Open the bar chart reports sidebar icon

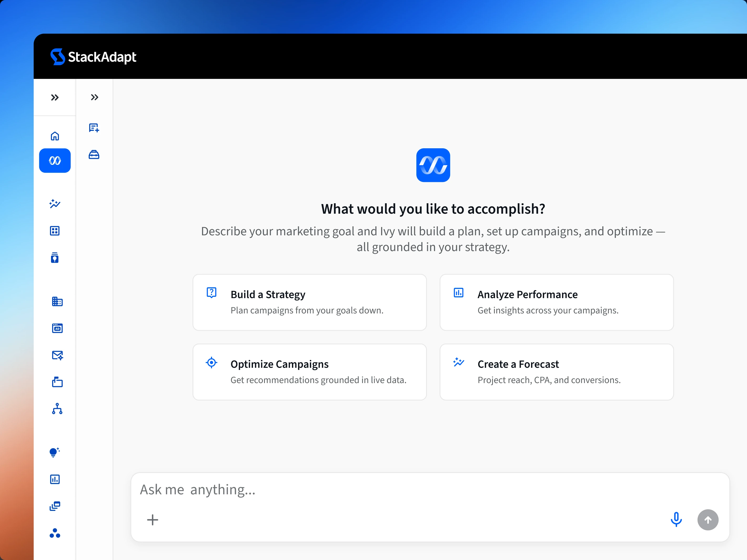coord(55,479)
